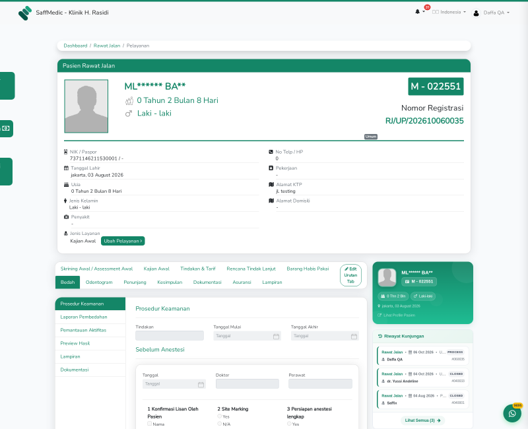This screenshot has height=429, width=528.
Task: Click registration number RJ/UP/202610060035
Action: pyautogui.click(x=424, y=121)
